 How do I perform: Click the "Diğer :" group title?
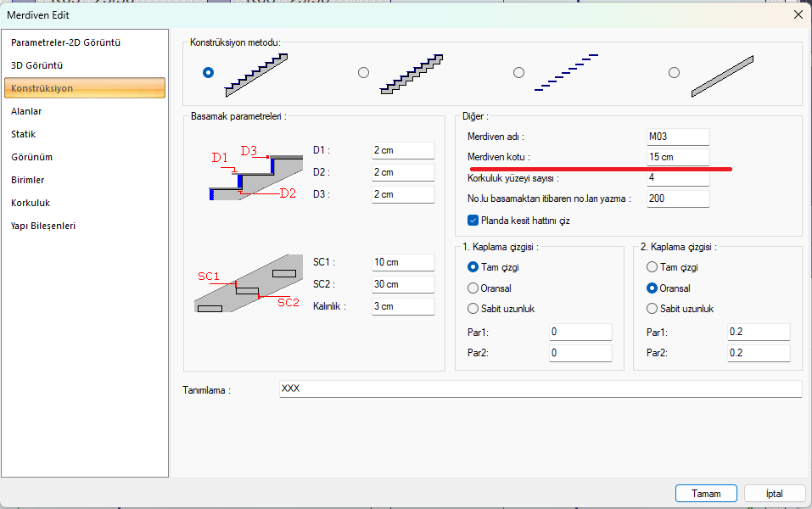(475, 116)
